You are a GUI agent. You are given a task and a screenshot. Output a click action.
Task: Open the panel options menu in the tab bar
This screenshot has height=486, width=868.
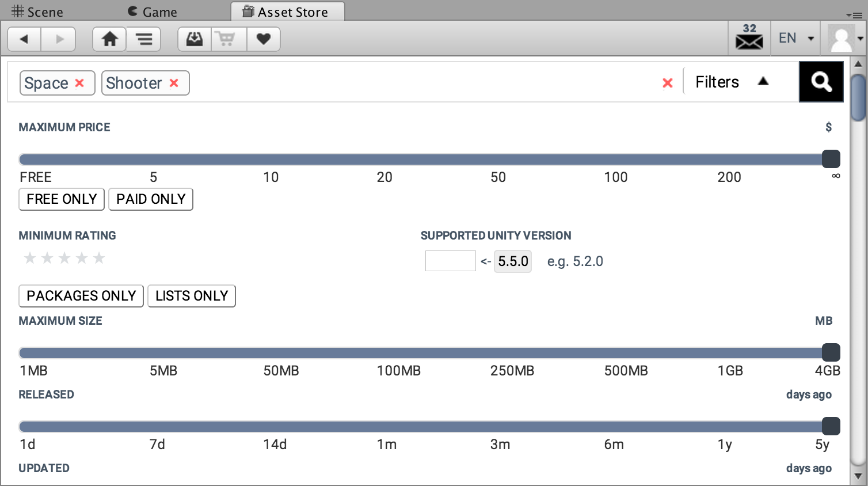coord(854,15)
